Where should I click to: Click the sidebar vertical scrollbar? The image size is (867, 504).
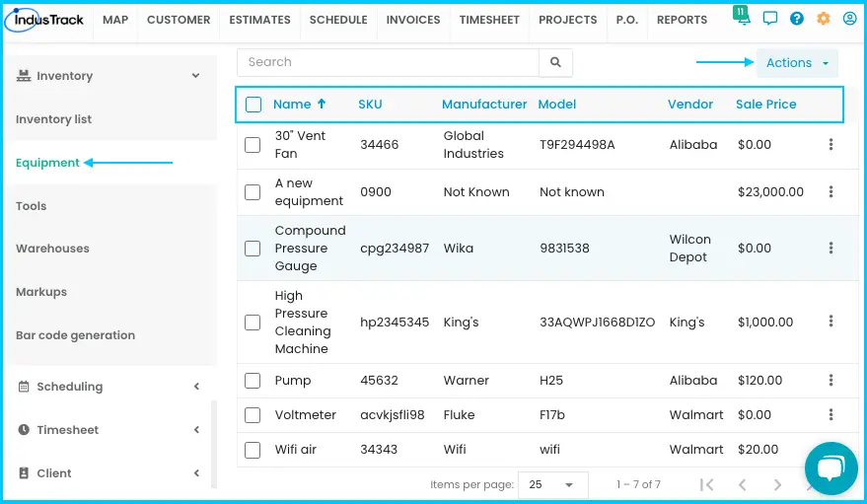pos(214,445)
